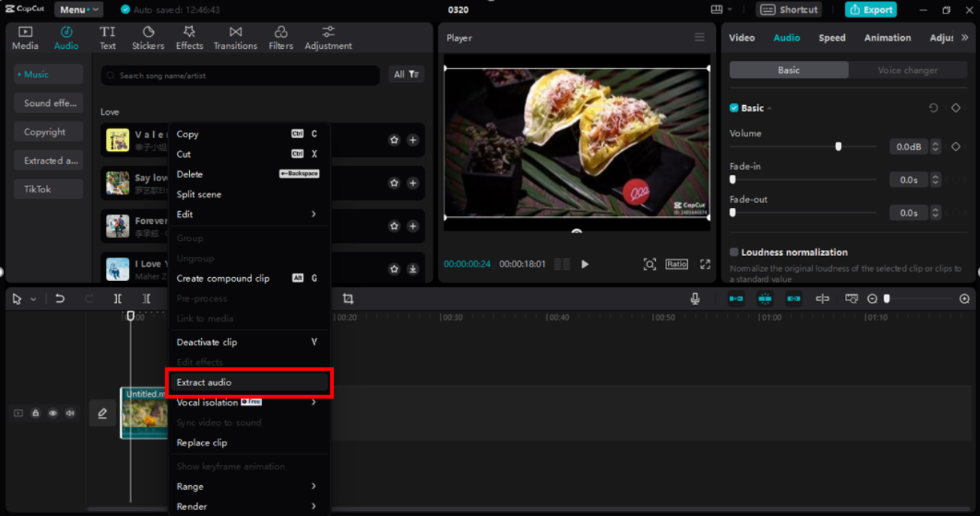Open the Effects panel
Viewport: 980px width, 516px height.
[189, 38]
